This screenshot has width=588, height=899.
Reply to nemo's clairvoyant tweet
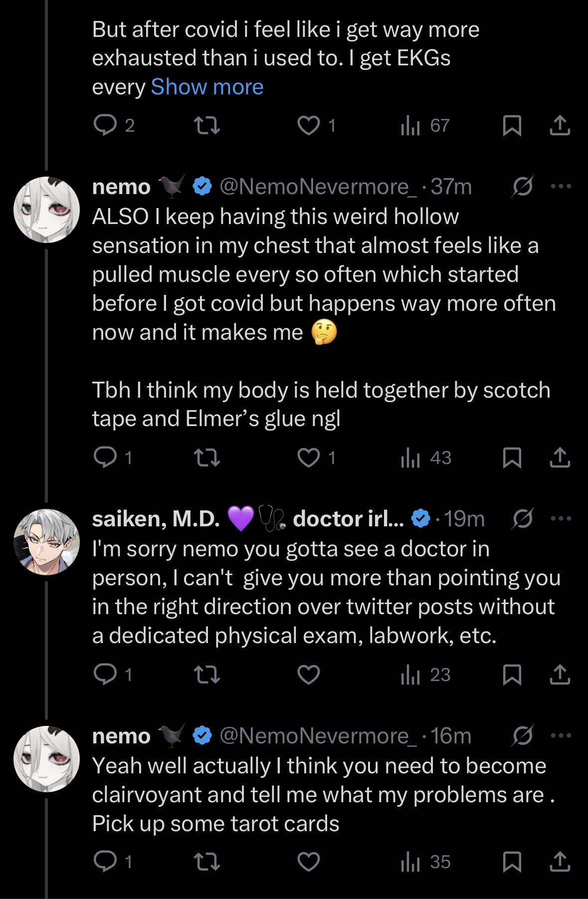click(106, 862)
